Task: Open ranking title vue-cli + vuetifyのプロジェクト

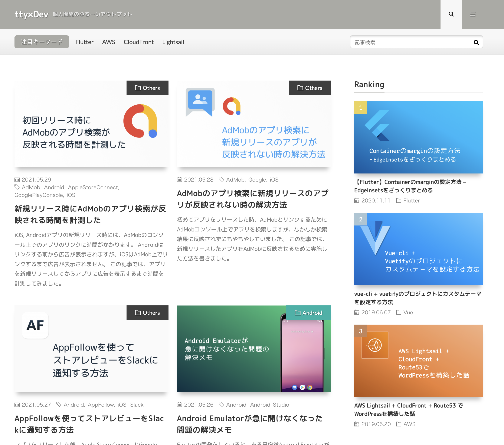Action: click(418, 298)
